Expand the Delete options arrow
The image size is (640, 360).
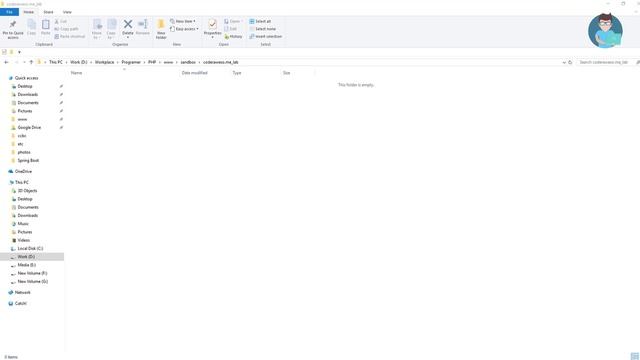pyautogui.click(x=128, y=38)
